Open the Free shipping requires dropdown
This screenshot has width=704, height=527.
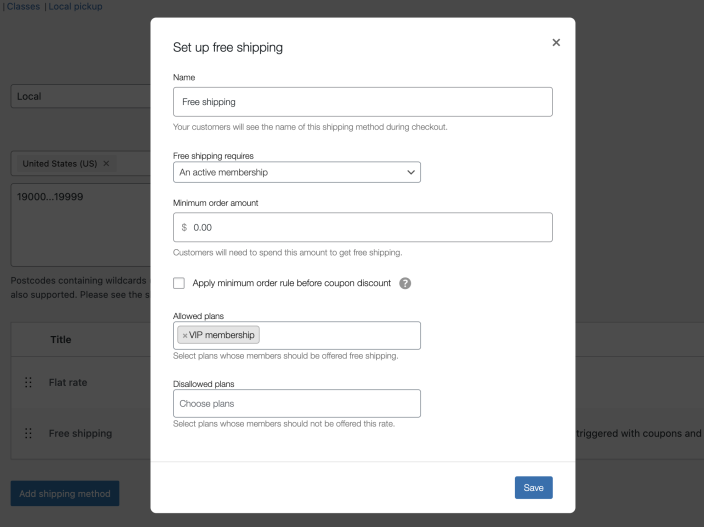tap(296, 172)
